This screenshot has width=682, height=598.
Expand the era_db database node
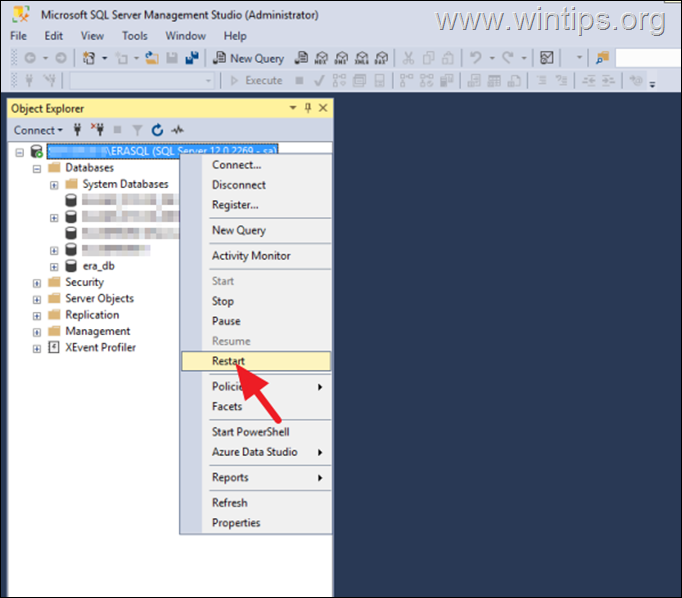click(x=54, y=267)
